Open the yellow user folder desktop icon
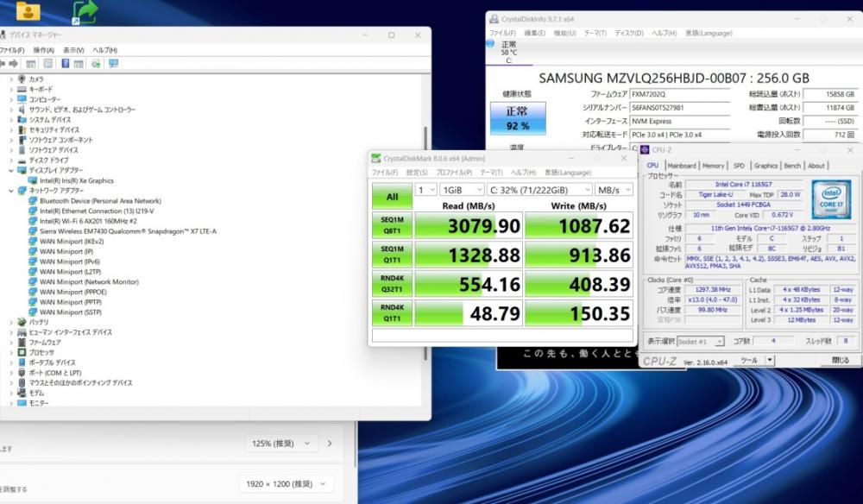863x504 pixels. 28,11
